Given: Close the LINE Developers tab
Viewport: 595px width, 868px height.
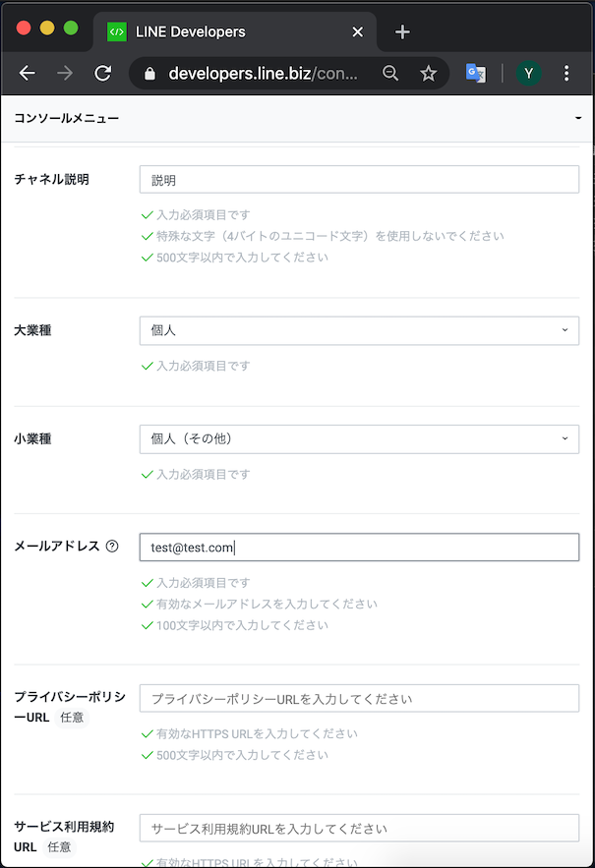Looking at the screenshot, I should 358,32.
